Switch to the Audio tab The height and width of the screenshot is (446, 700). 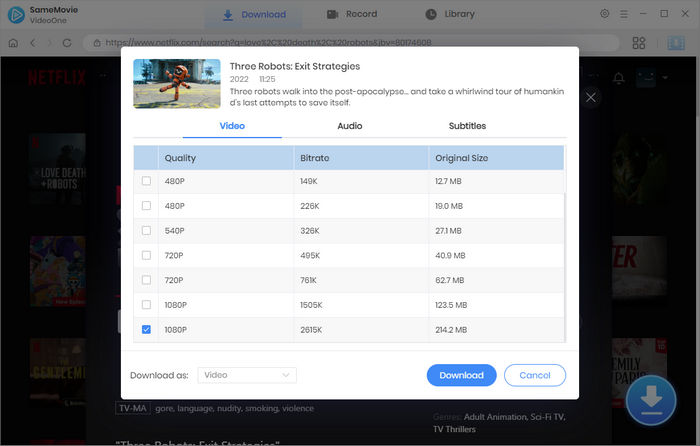coord(350,126)
